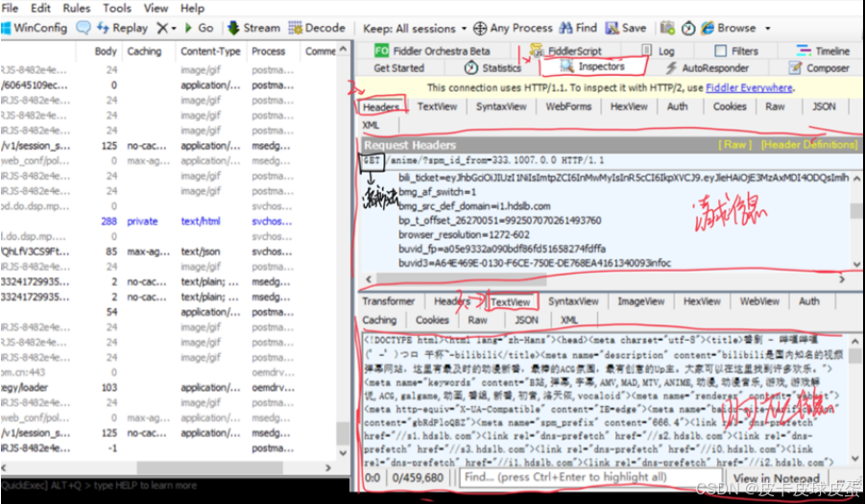The height and width of the screenshot is (504, 865).
Task: Open the response Transformer tab
Action: 389,301
